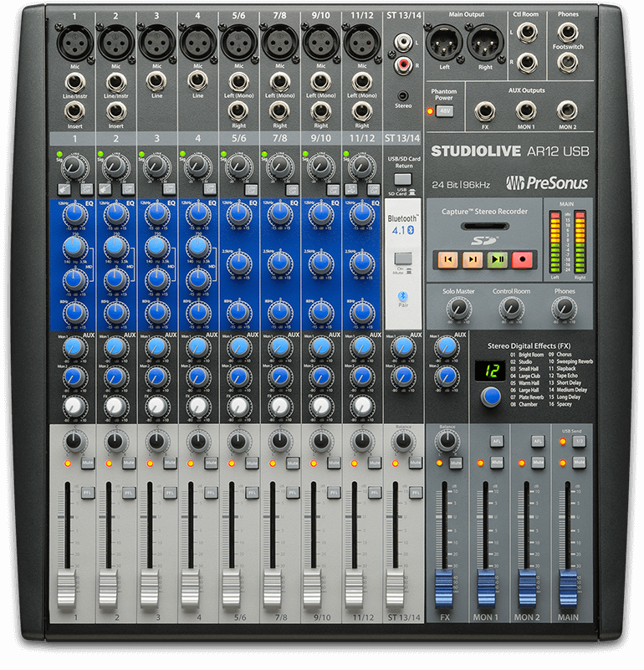
Task: Click the Phones level knob
Action: pyautogui.click(x=564, y=308)
